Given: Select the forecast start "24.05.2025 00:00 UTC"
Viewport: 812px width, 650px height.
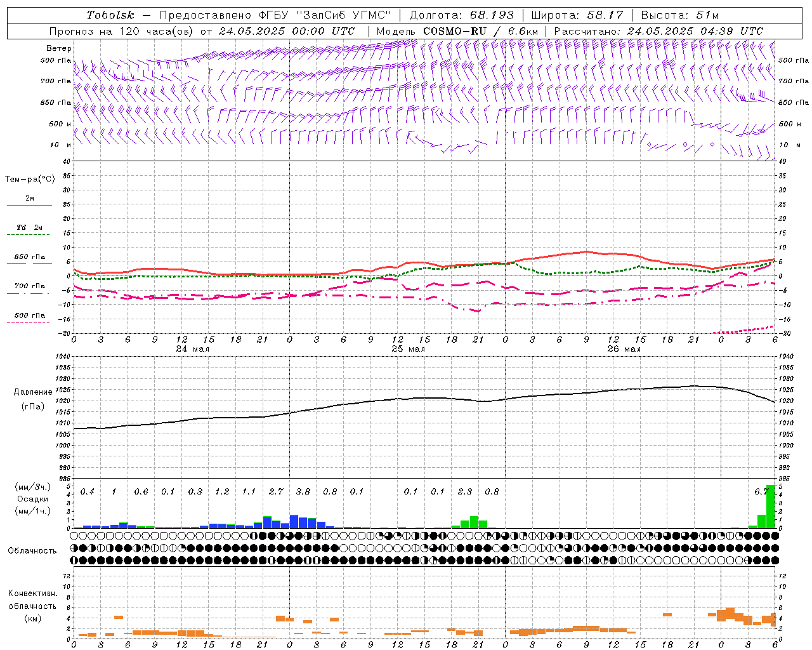Looking at the screenshot, I should click(287, 31).
